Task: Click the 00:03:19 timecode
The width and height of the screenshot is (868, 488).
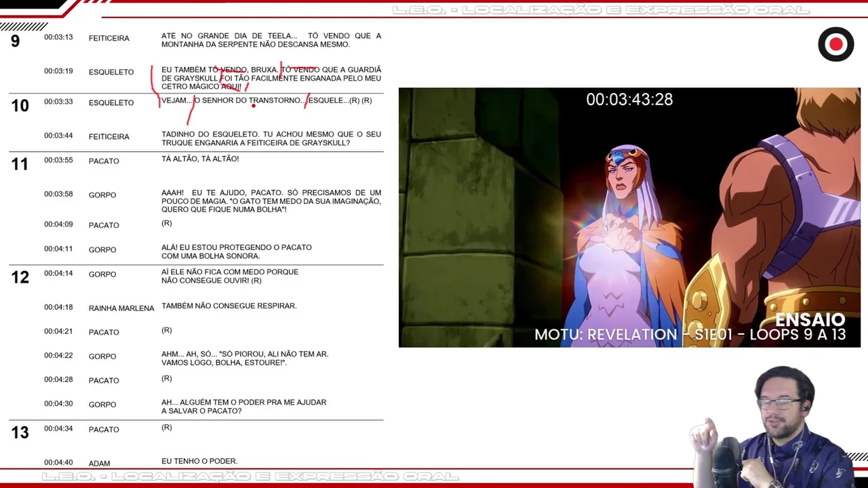Action: coord(58,71)
